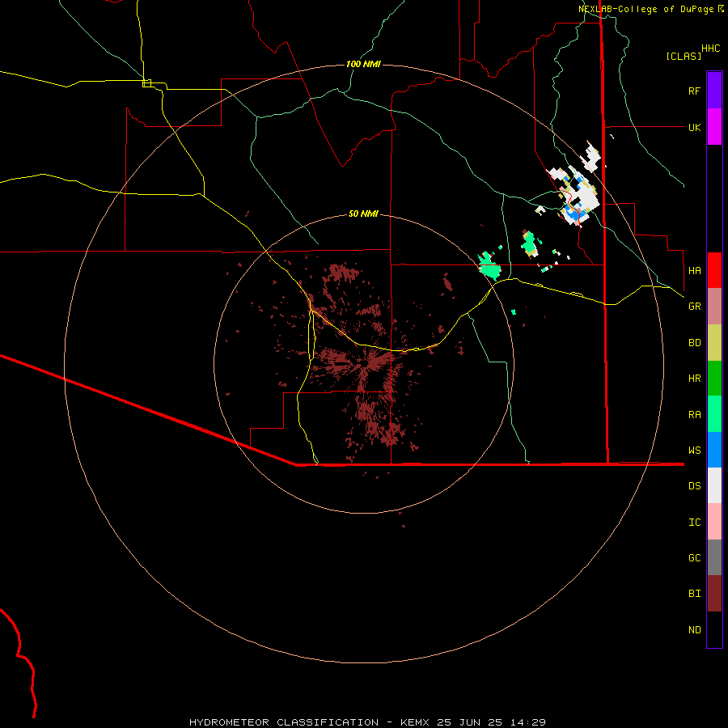Click the DS white legend swatch

point(714,485)
